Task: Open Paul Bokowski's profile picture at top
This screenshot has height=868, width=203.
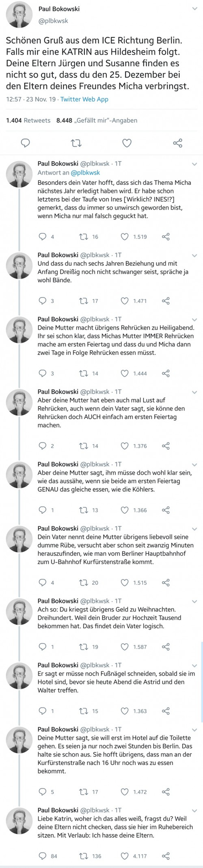Action: tap(19, 15)
